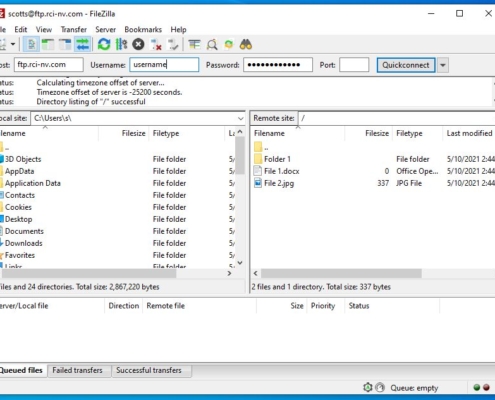Open the Help menu
The image size is (495, 400).
coord(178,29)
